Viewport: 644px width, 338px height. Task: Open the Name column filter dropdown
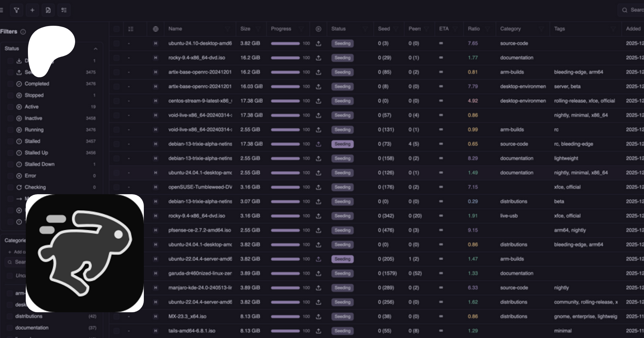pos(228,29)
